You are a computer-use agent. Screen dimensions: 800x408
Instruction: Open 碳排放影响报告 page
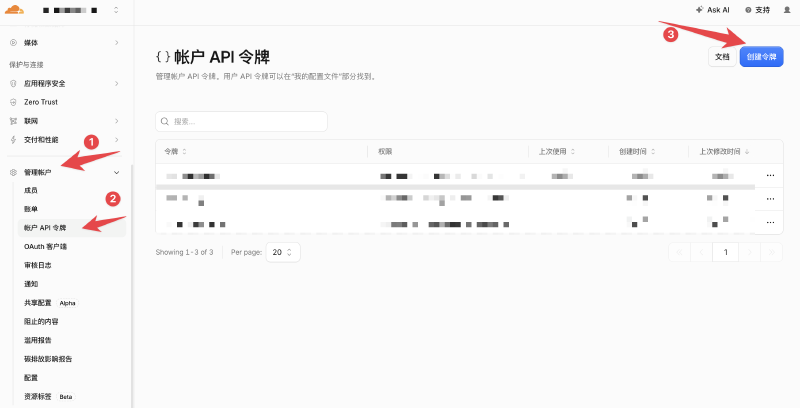coord(48,359)
